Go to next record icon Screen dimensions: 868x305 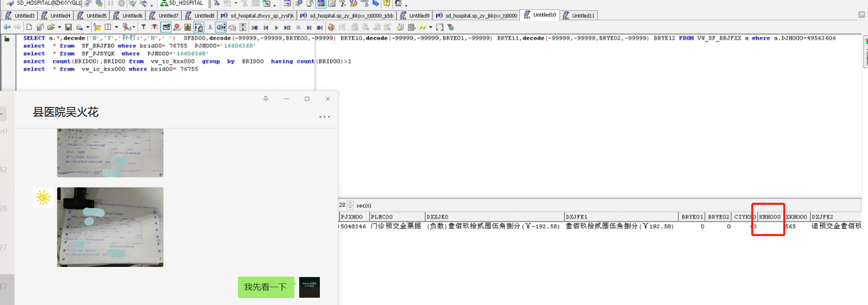309,28
